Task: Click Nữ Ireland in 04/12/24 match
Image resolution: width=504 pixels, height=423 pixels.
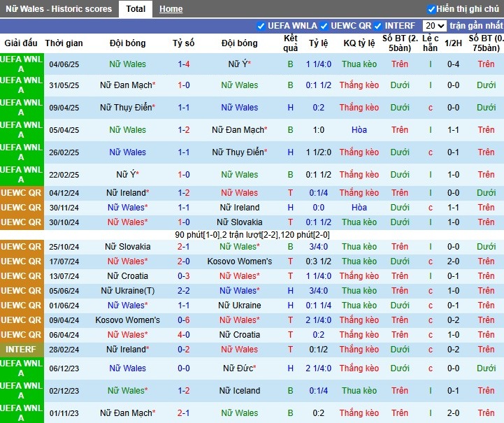Action: point(128,193)
